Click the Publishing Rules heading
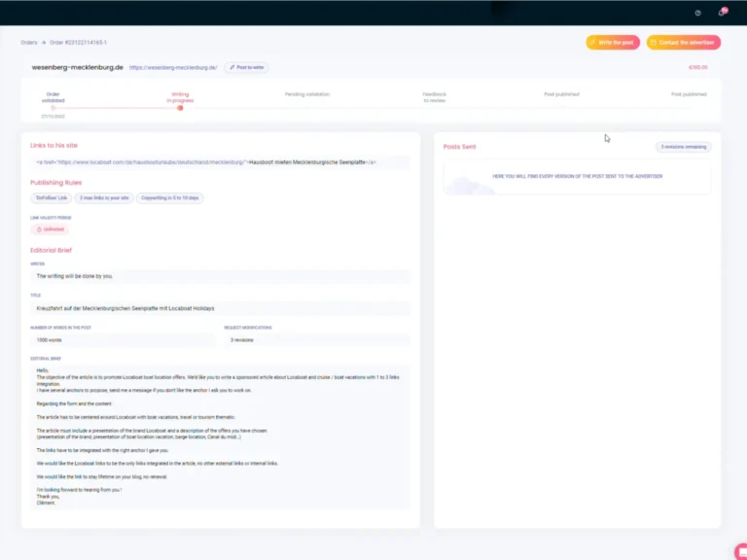Screen dimensions: 747x560 coord(55,183)
